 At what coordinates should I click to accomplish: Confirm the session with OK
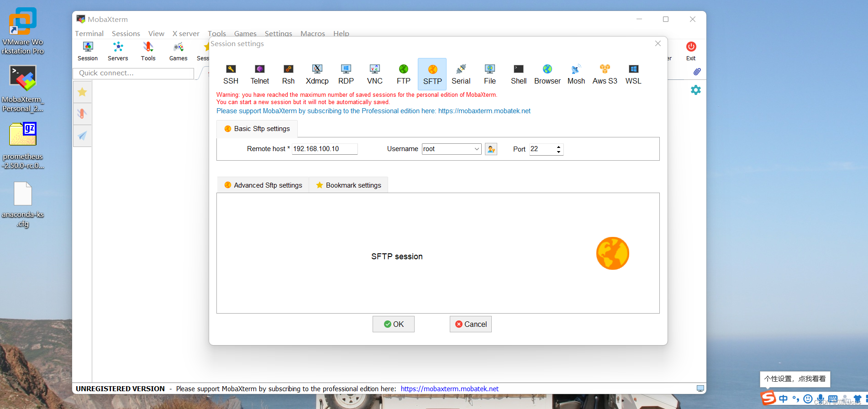[x=394, y=324]
